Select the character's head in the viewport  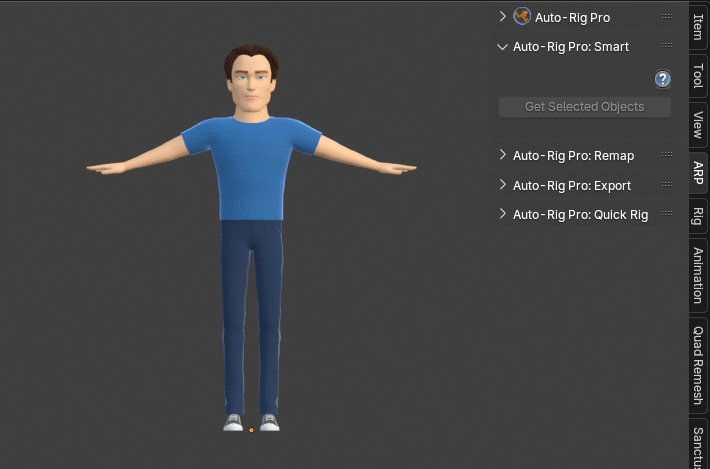pos(251,83)
